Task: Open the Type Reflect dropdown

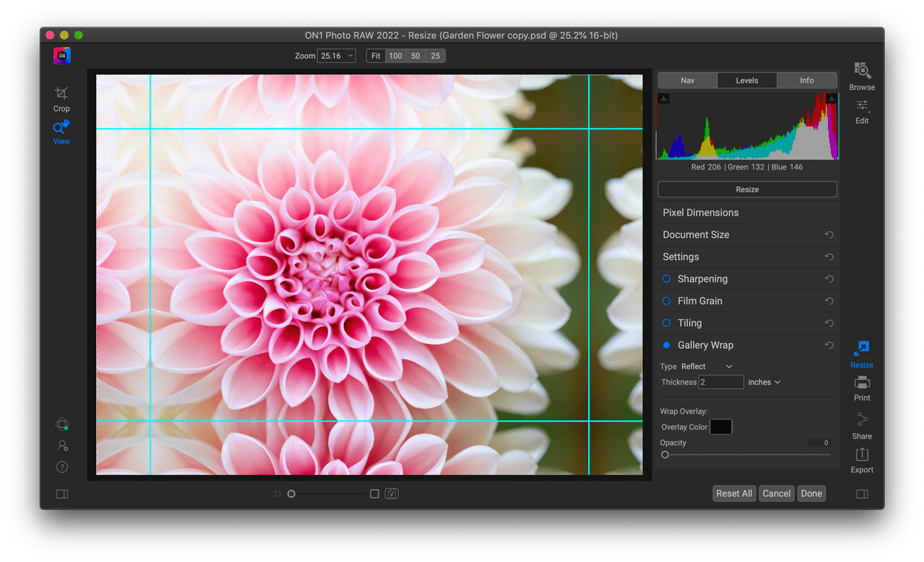Action: pos(706,366)
